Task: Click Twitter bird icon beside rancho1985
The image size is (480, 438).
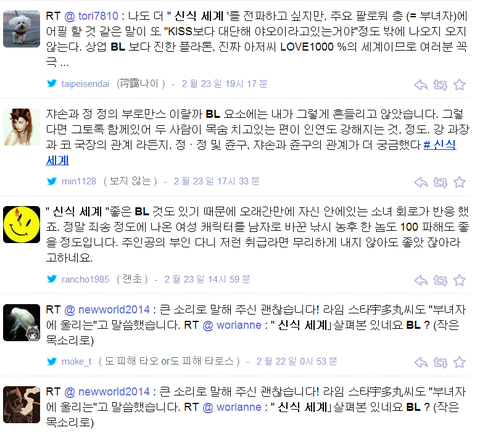Action: coord(52,279)
